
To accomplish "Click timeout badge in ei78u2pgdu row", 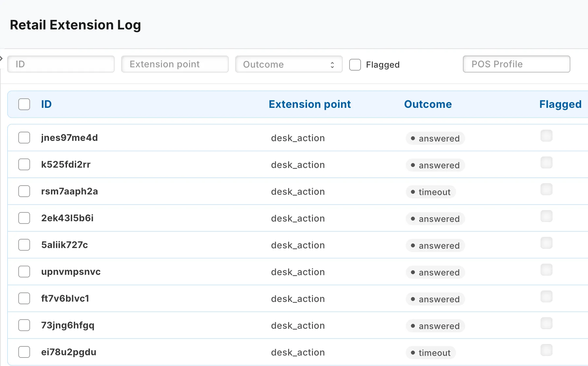I will coord(431,353).
